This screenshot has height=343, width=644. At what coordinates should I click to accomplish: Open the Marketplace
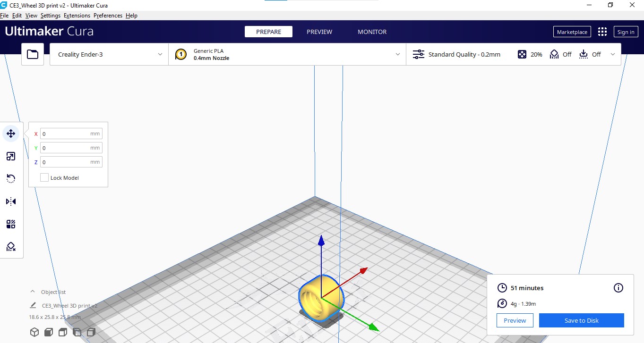(x=572, y=32)
